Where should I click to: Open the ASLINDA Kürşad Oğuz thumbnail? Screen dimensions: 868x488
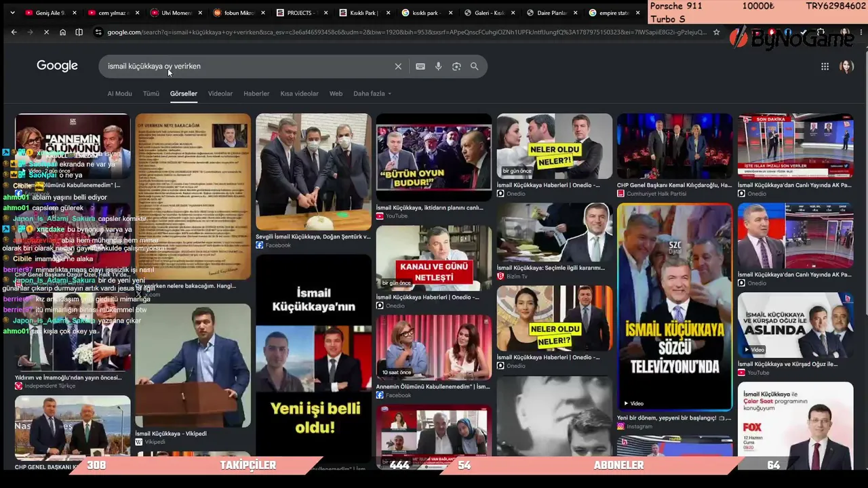pyautogui.click(x=795, y=325)
